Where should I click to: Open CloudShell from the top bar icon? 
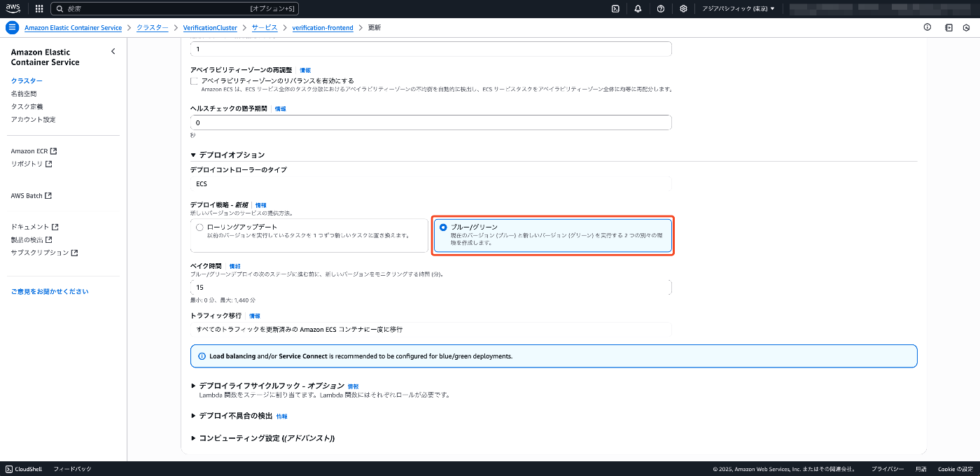point(615,8)
